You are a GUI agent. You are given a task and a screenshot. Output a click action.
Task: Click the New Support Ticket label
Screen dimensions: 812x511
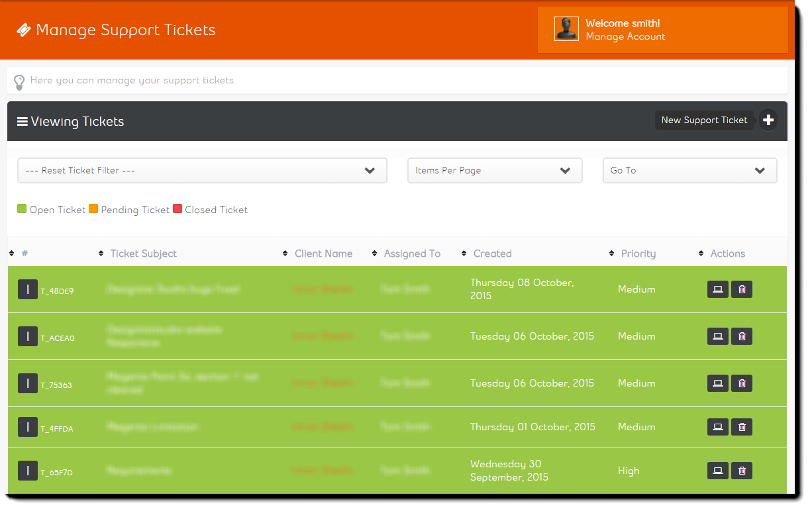(x=704, y=120)
